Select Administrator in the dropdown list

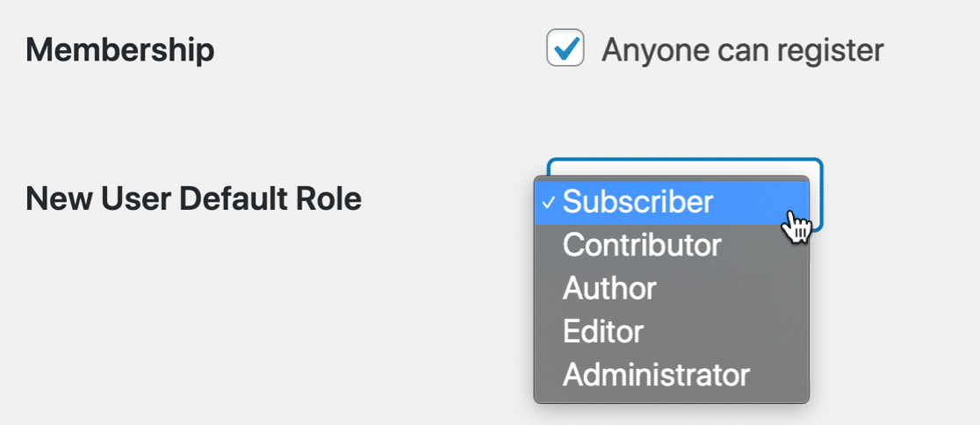(x=656, y=375)
